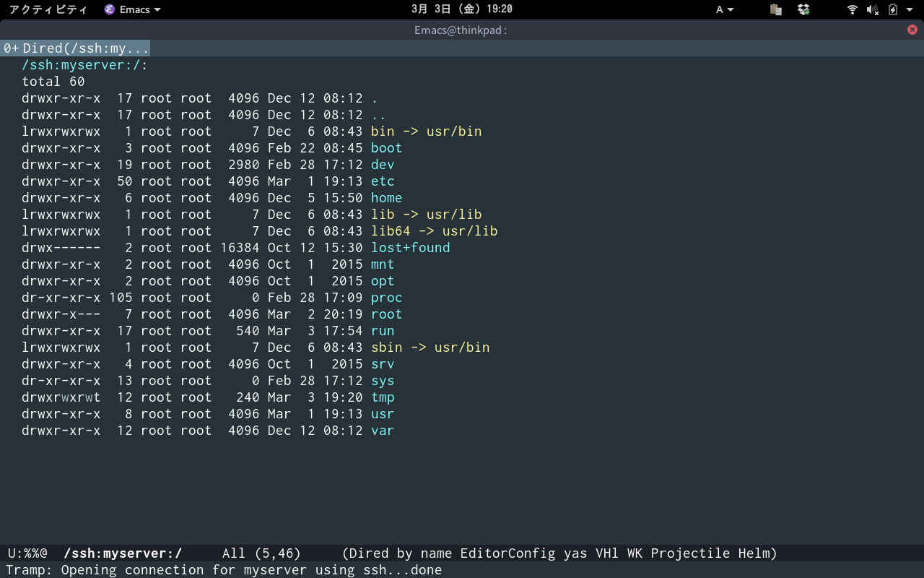The height and width of the screenshot is (578, 924).
Task: Click the yas minor mode indicator
Action: [575, 553]
